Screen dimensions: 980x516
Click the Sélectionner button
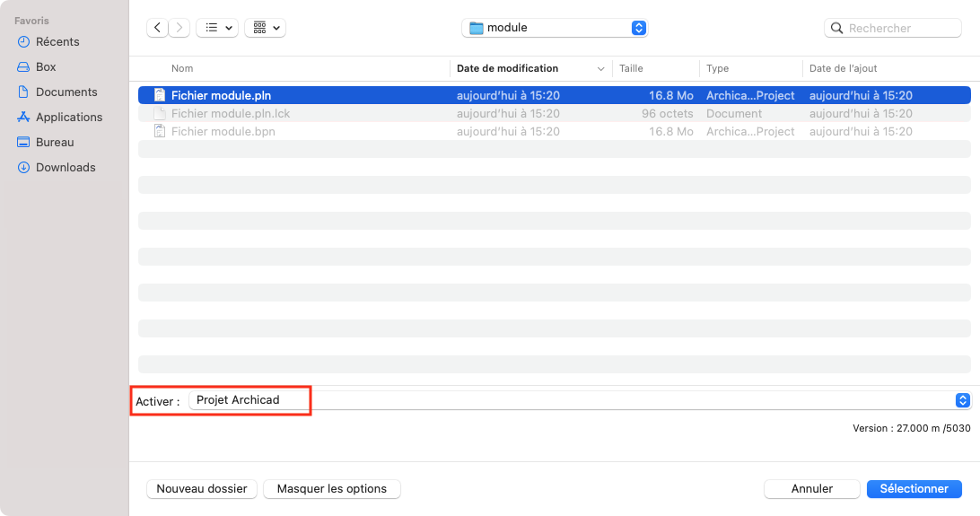click(914, 488)
